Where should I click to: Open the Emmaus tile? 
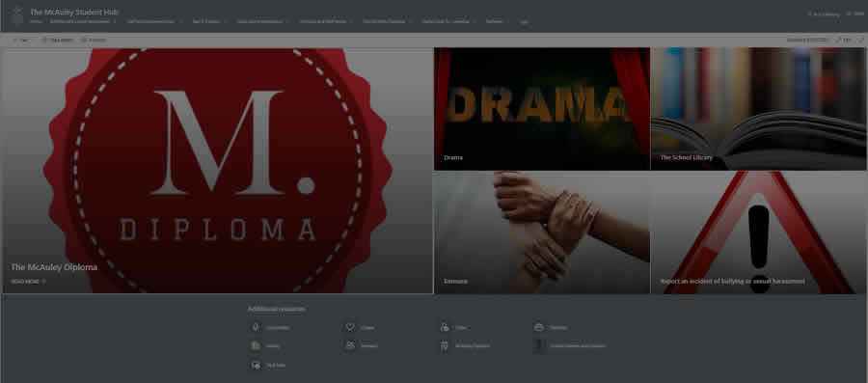click(541, 233)
